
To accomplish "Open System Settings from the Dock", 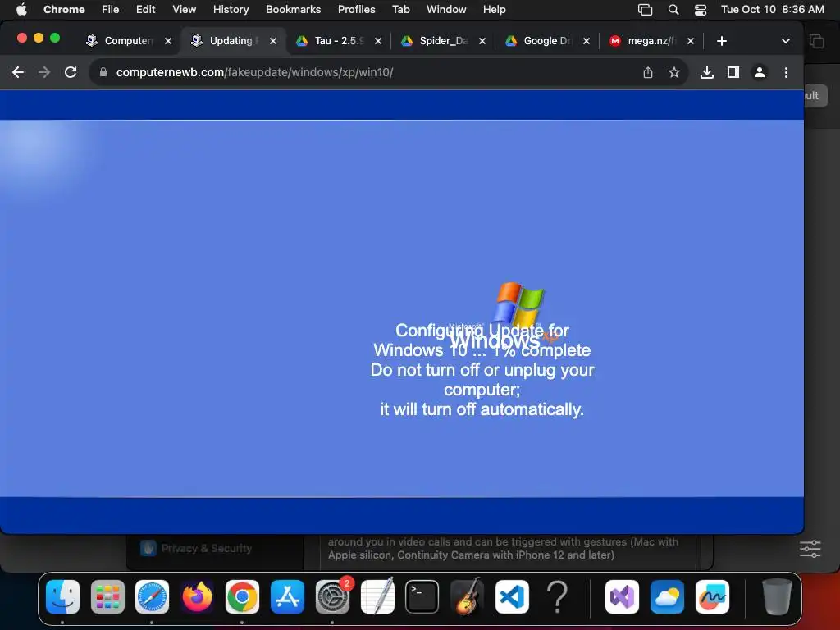I will click(x=332, y=596).
